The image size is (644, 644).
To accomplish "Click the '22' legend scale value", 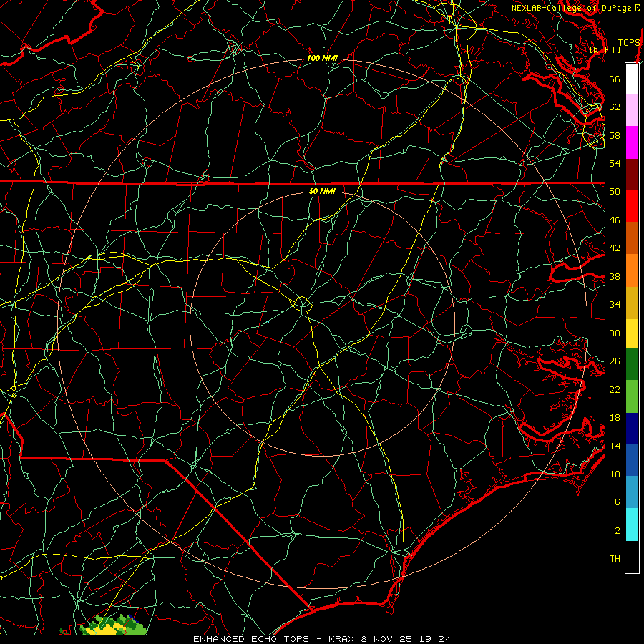I will pos(615,389).
